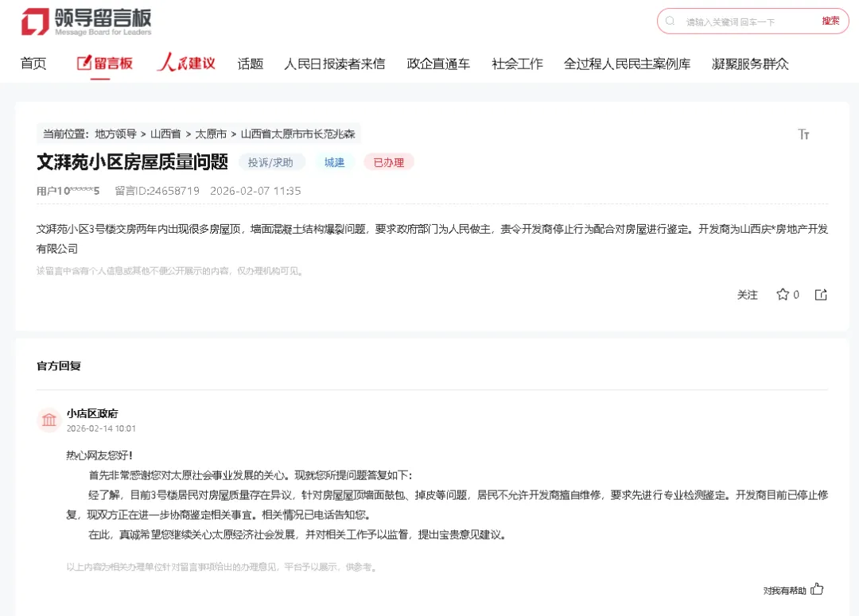
Task: Go to 首页 in navigation
Action: click(x=33, y=64)
